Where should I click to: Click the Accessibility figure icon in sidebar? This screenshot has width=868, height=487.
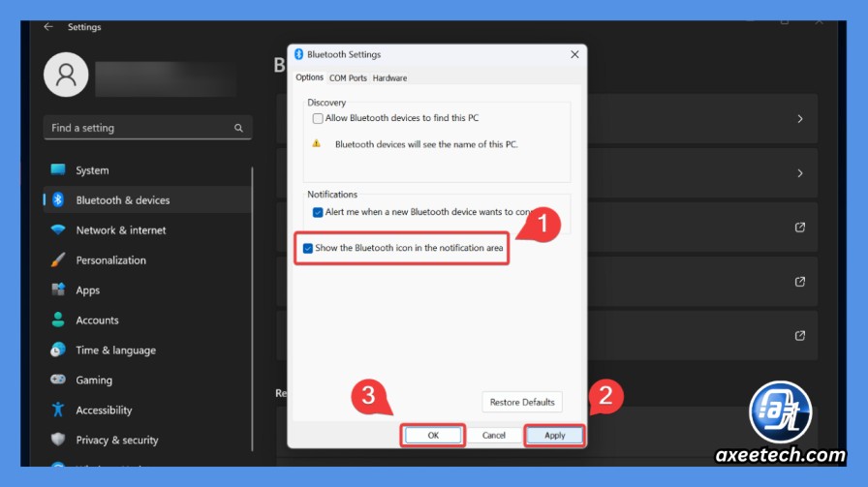click(58, 409)
